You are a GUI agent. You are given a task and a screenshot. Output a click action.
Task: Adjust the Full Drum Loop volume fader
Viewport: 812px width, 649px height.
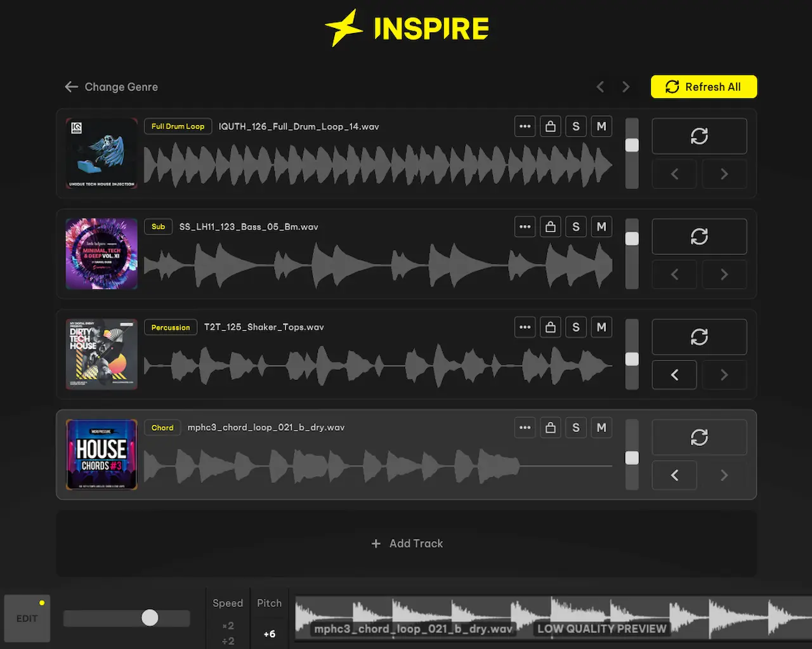[632, 145]
